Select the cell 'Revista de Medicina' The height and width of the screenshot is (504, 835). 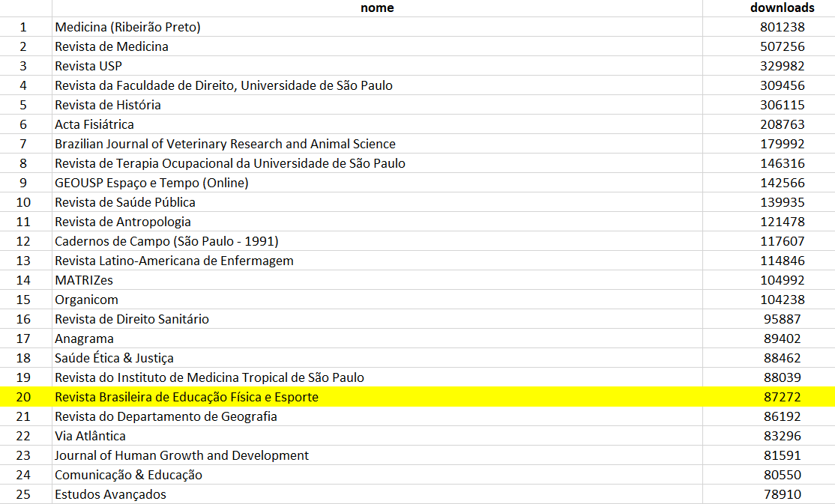pos(377,46)
